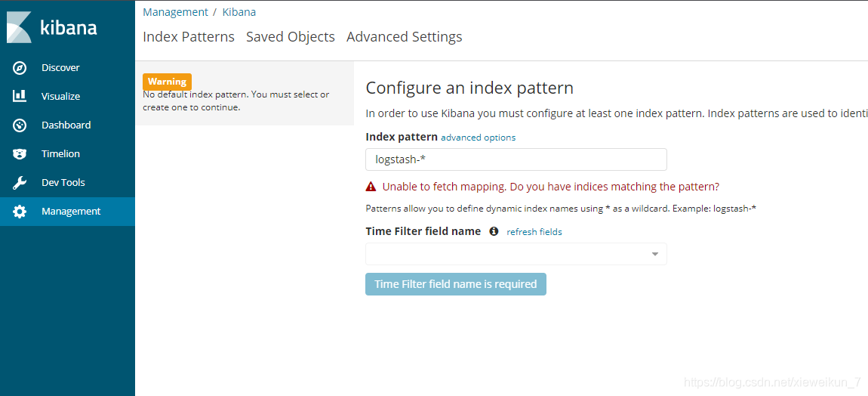Screen dimensions: 868x396
Task: Click the info icon beside Time Filter field name
Action: tap(494, 231)
